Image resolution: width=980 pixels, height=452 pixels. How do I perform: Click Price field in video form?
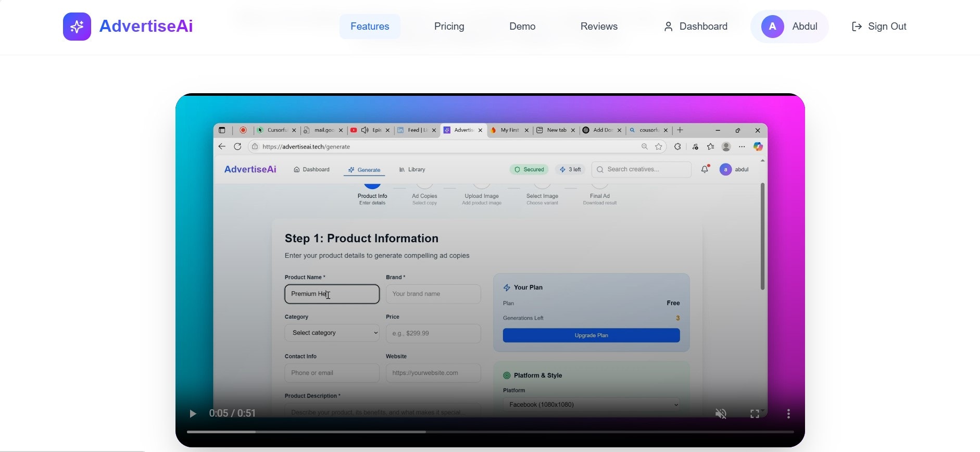433,333
